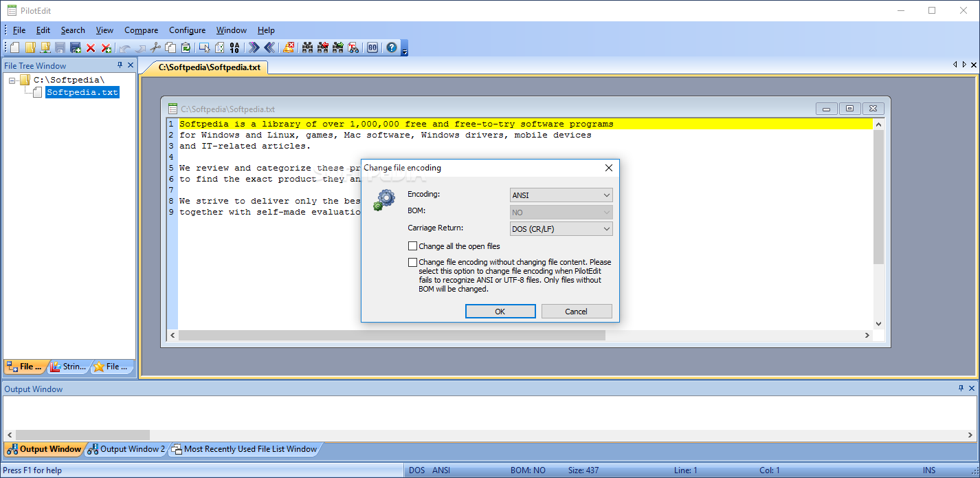Click the Copy toolbar icon
The height and width of the screenshot is (478, 980).
tap(170, 47)
